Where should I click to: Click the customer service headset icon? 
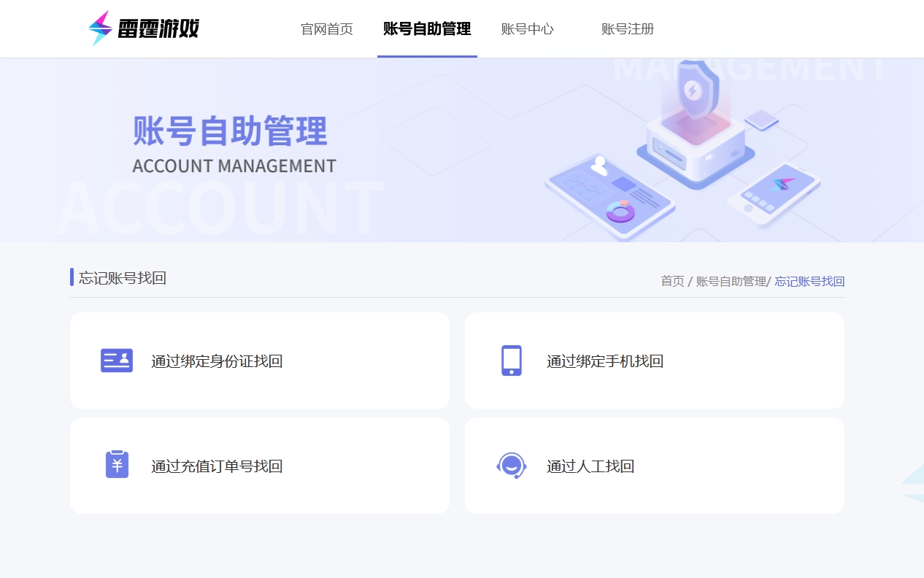click(x=512, y=465)
